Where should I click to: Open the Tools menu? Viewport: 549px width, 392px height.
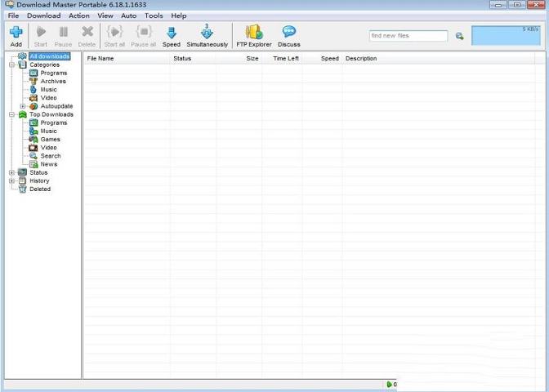tap(154, 16)
